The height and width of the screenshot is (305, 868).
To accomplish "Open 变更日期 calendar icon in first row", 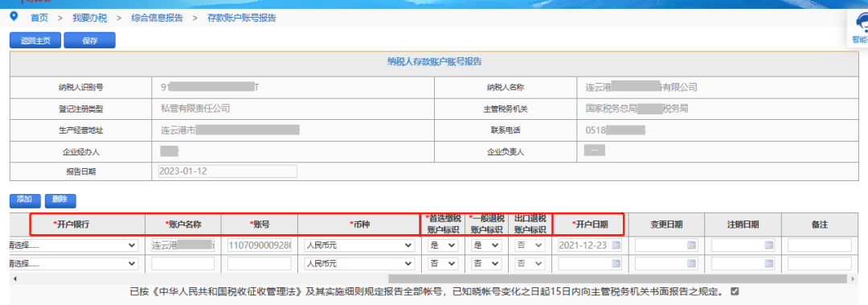I will [691, 245].
